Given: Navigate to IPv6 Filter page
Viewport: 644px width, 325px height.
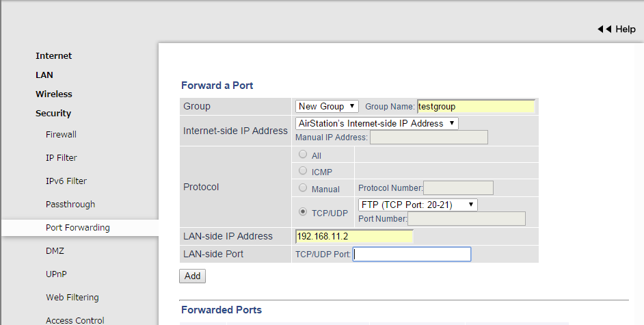Looking at the screenshot, I should (66, 181).
